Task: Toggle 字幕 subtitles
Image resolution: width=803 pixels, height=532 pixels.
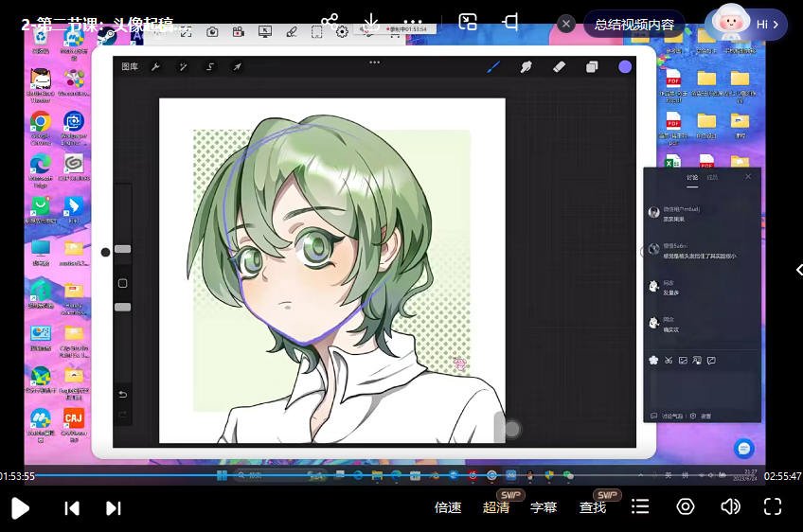Action: click(544, 507)
